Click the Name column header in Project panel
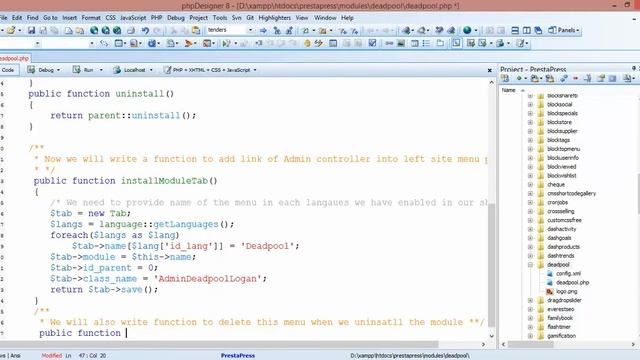640x360 pixels. click(x=509, y=90)
